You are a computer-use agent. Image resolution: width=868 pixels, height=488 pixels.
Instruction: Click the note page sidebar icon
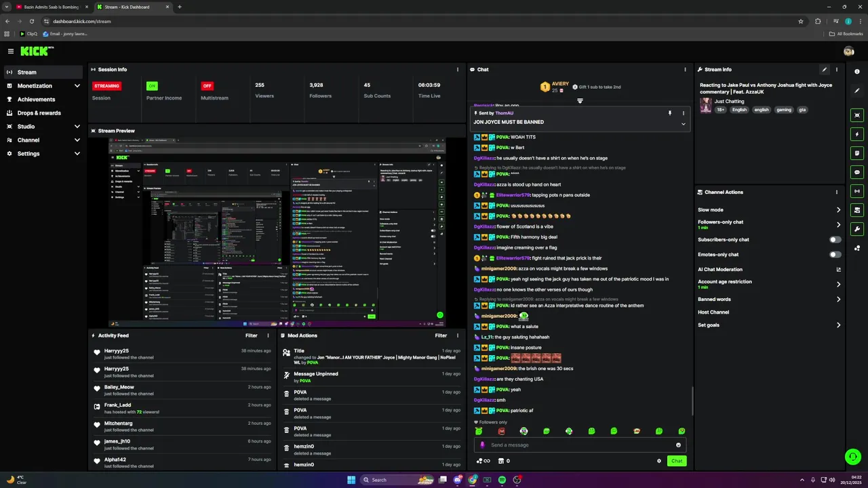(x=857, y=153)
